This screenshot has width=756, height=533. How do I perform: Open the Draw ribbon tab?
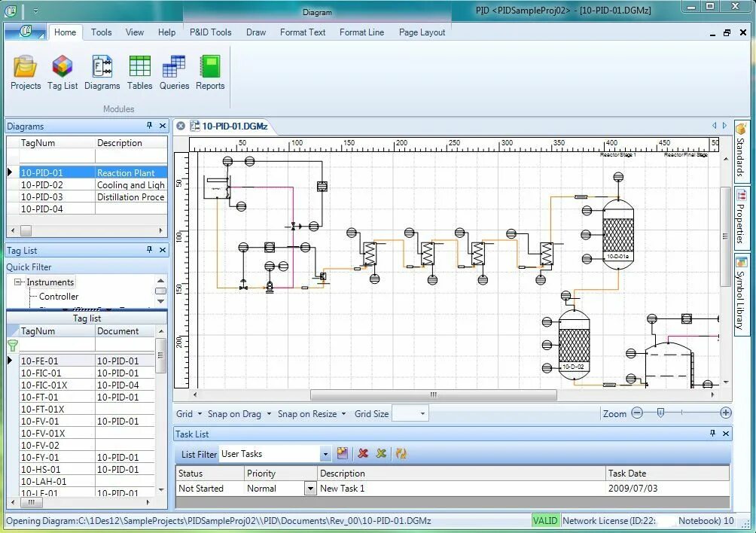pos(256,32)
